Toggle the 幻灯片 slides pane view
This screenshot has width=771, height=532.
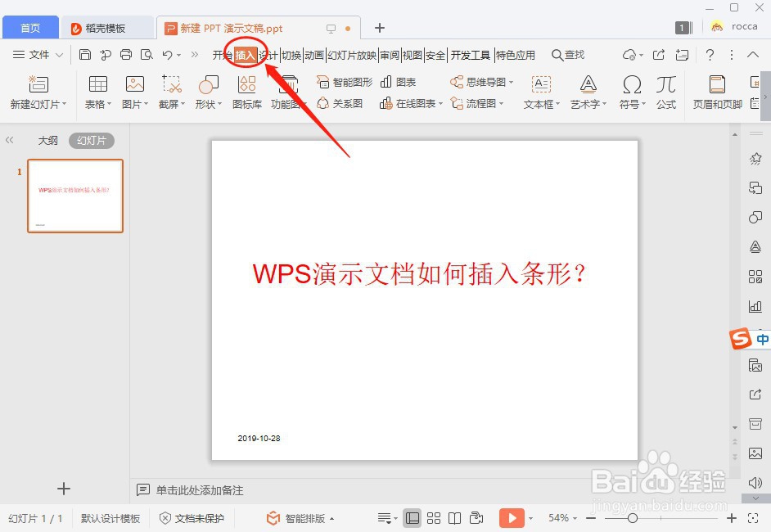[92, 141]
